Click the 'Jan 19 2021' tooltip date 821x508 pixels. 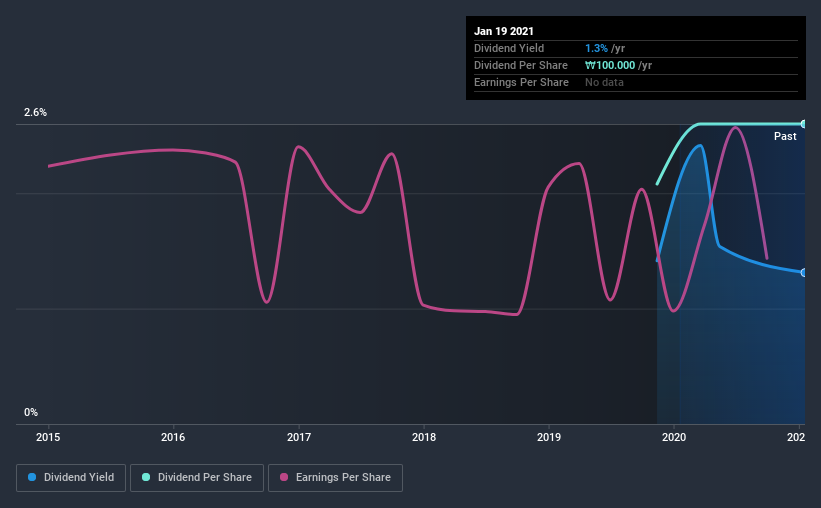point(504,31)
